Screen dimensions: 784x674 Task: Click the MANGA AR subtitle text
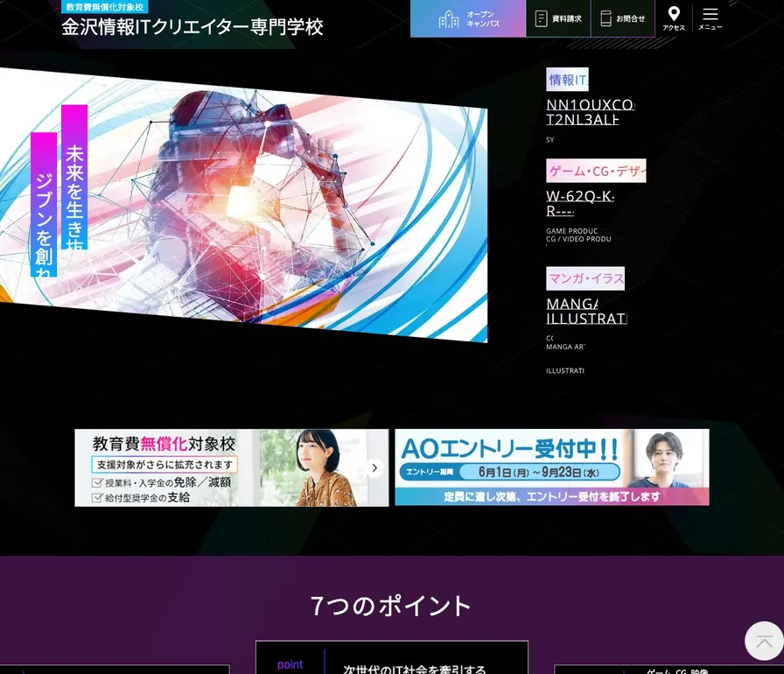(x=565, y=347)
